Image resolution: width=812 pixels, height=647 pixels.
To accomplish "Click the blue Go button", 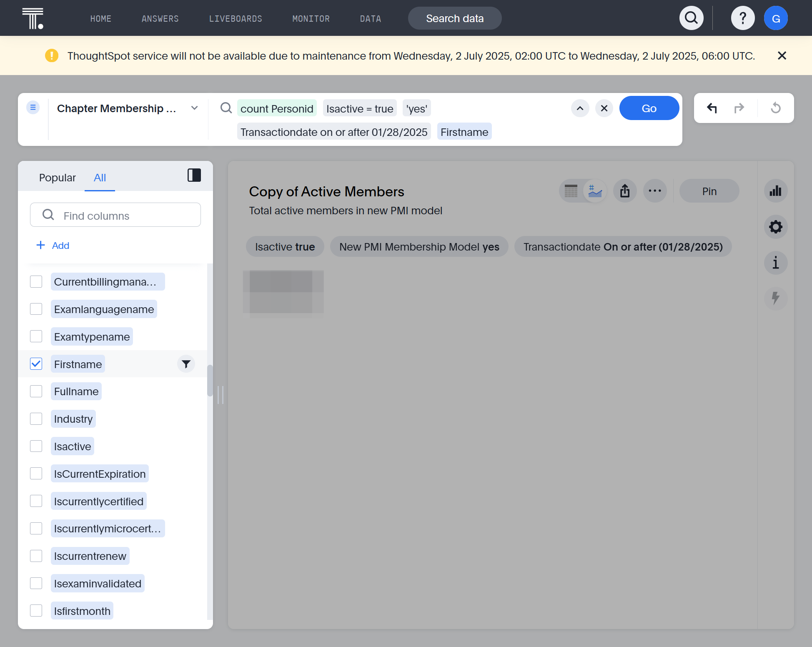I will pyautogui.click(x=649, y=108).
